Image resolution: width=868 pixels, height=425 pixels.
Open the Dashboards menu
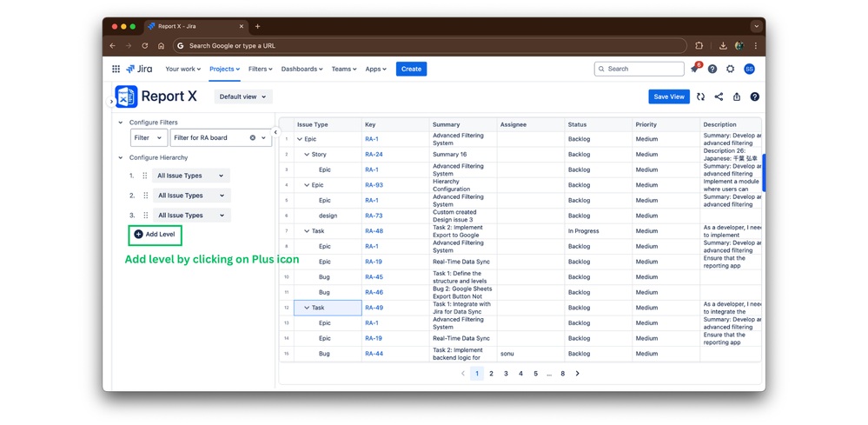(x=301, y=70)
